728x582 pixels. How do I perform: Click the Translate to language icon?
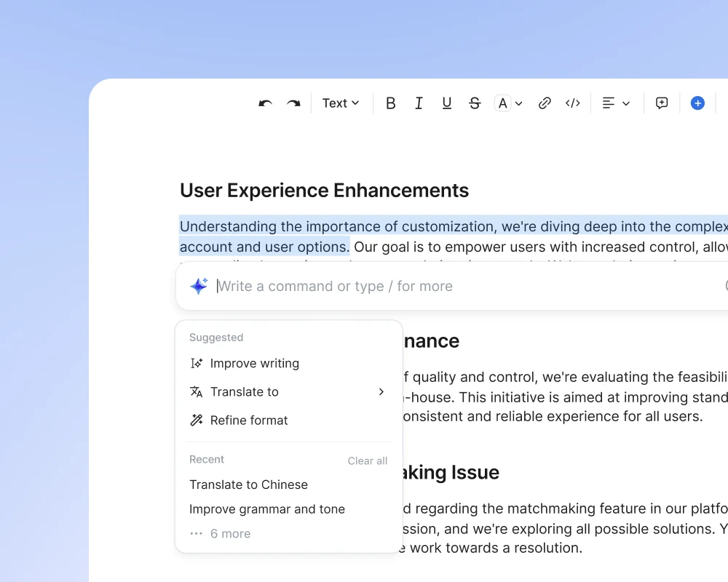[x=197, y=391]
